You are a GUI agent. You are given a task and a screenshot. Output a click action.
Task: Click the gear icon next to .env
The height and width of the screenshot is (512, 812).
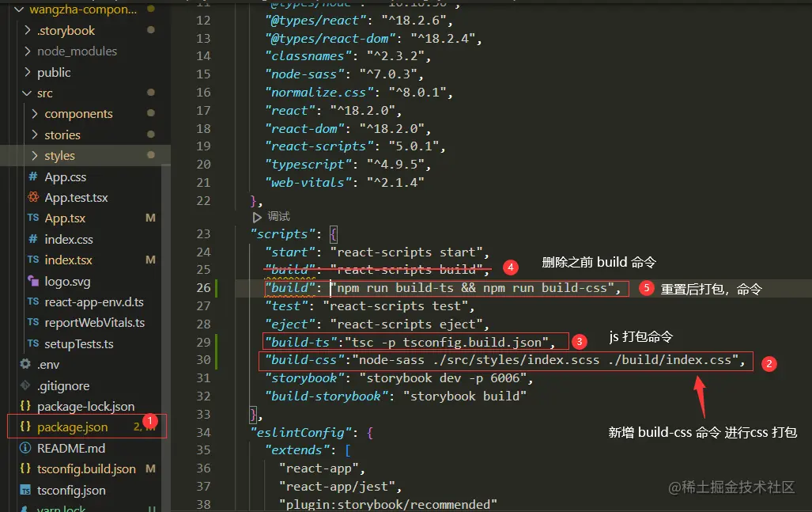click(x=25, y=364)
